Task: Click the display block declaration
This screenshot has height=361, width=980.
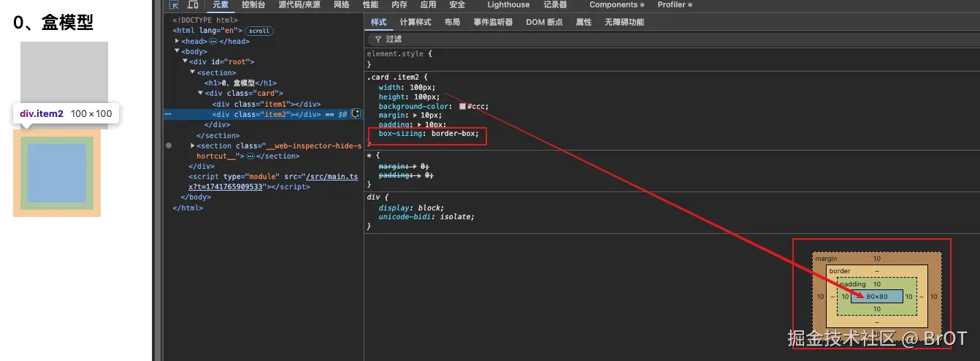Action: [x=410, y=208]
